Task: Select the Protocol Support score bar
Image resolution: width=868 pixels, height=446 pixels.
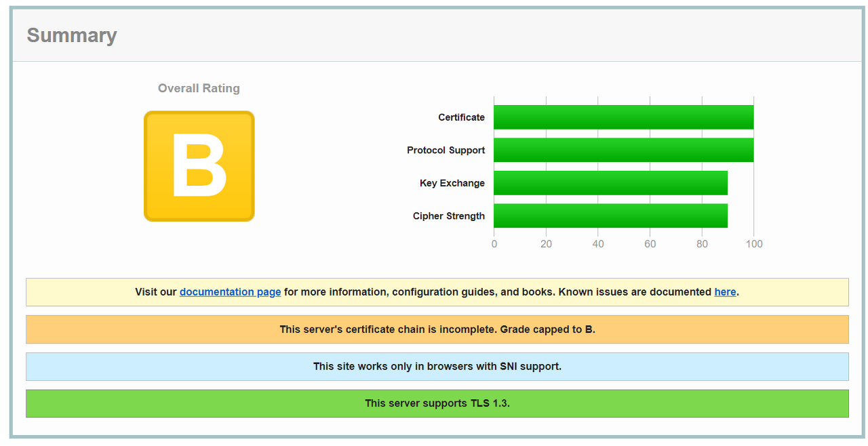Action: click(623, 150)
